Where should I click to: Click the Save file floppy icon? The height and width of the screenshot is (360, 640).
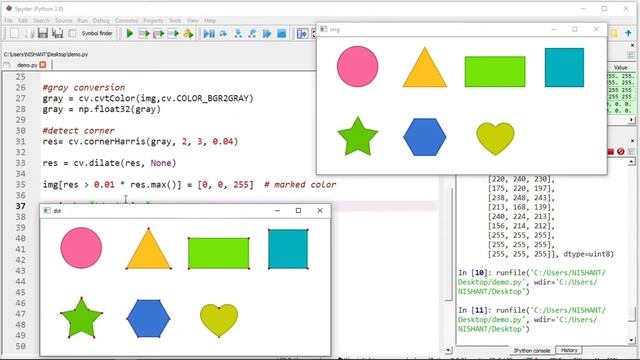pyautogui.click(x=42, y=33)
